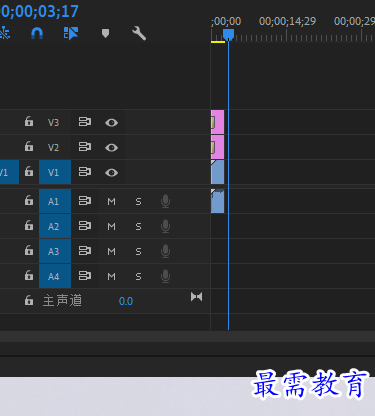Toggle sync lock on V2 track
This screenshot has width=375, height=416.
85,147
